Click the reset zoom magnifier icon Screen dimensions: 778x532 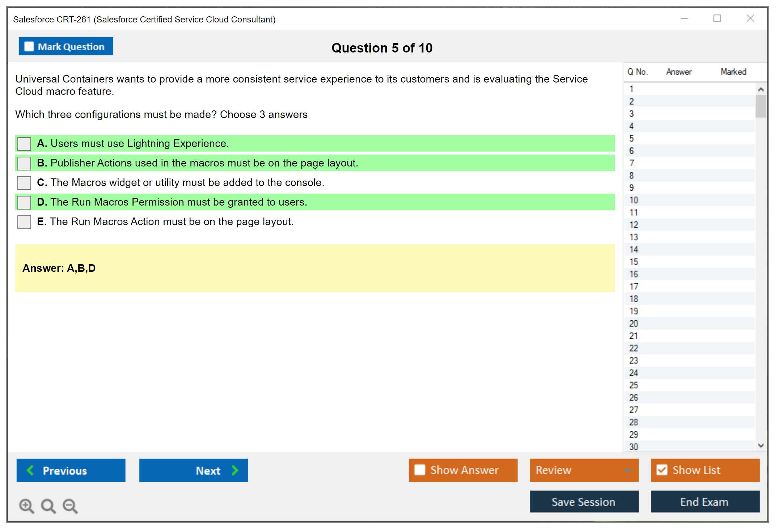tap(48, 506)
